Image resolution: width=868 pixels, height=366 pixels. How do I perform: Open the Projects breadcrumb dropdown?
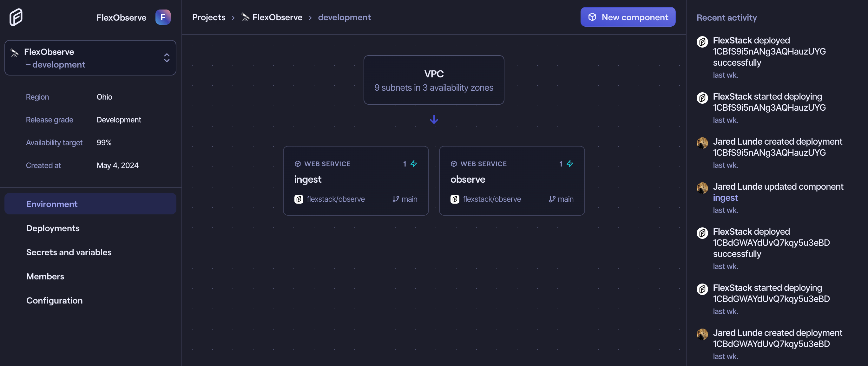tap(208, 17)
